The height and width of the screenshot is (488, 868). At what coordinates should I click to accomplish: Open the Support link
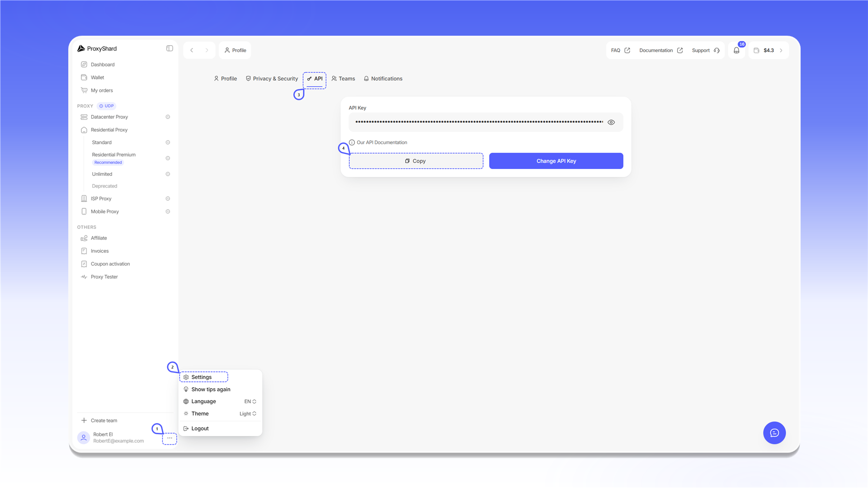705,50
